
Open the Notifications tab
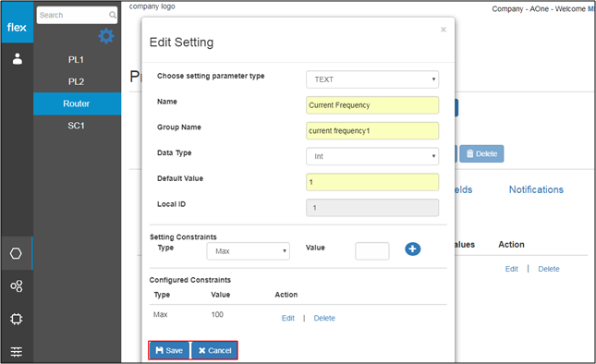536,189
